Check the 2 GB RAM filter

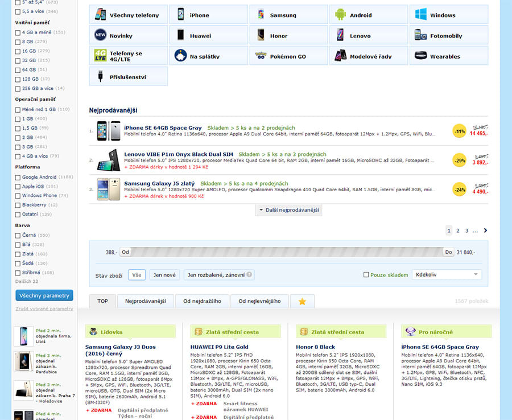tap(18, 138)
